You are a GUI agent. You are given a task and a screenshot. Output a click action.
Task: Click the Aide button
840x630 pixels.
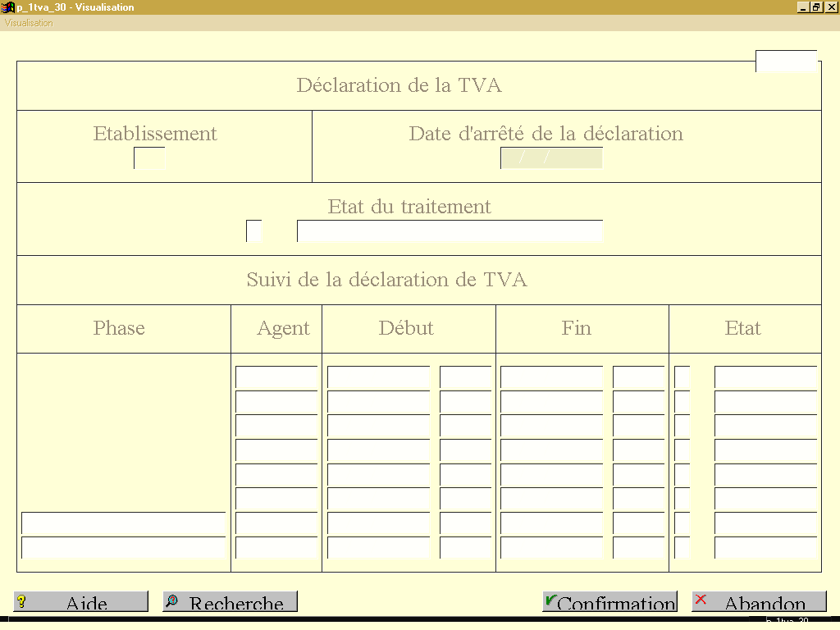[80, 601]
